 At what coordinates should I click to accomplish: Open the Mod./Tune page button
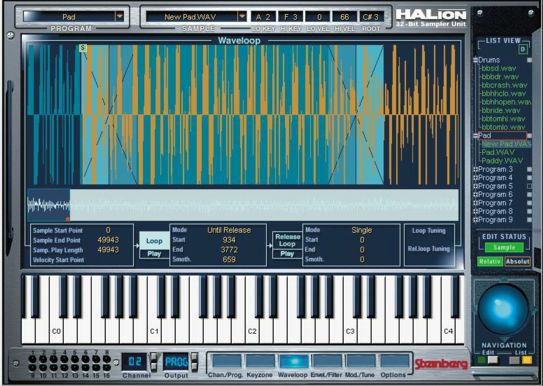[361, 361]
